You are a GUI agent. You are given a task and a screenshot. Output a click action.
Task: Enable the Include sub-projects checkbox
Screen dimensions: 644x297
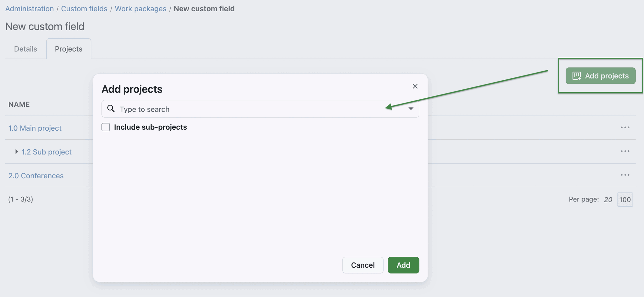106,127
